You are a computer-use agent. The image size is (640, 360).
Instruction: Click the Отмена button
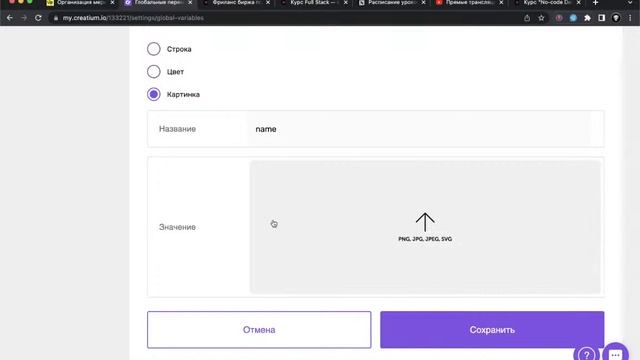pos(259,330)
